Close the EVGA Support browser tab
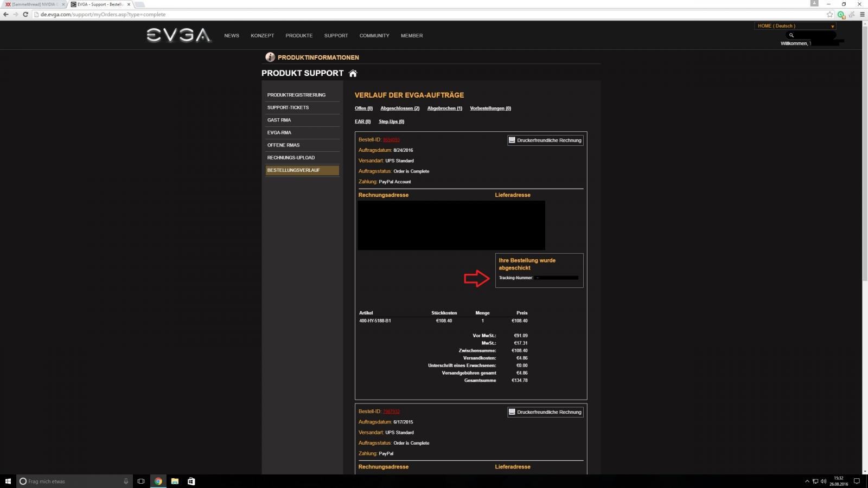This screenshot has height=488, width=868. point(129,4)
